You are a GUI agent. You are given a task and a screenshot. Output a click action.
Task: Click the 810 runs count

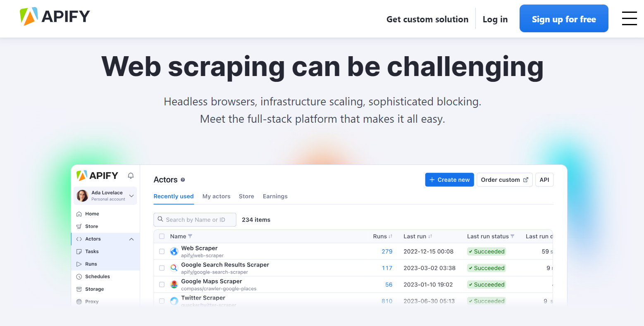tap(387, 301)
